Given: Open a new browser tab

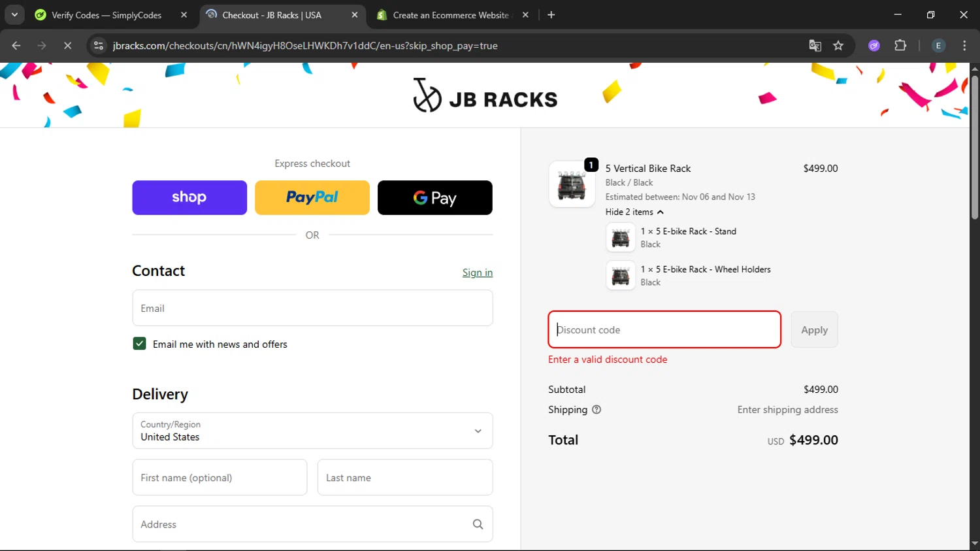Looking at the screenshot, I should (x=551, y=15).
